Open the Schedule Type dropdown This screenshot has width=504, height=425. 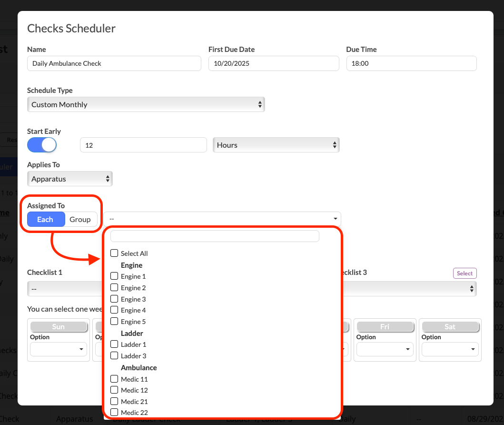pyautogui.click(x=146, y=104)
